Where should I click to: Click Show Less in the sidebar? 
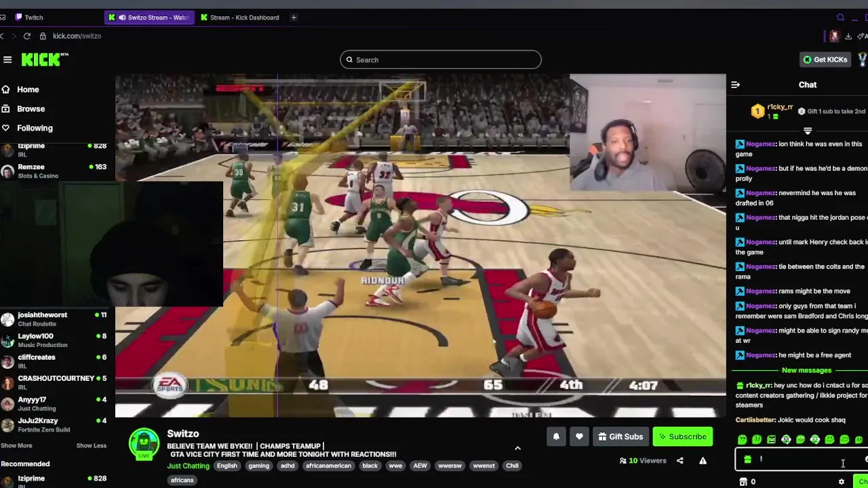click(x=91, y=446)
